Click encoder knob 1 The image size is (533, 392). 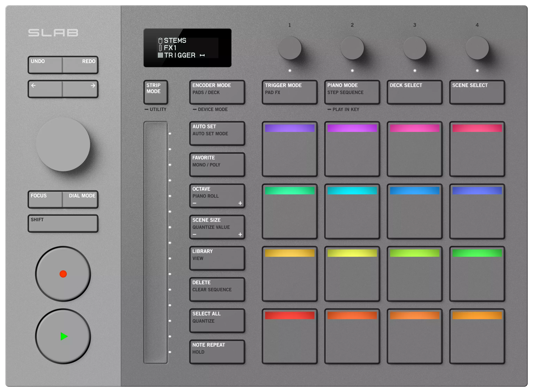click(289, 48)
